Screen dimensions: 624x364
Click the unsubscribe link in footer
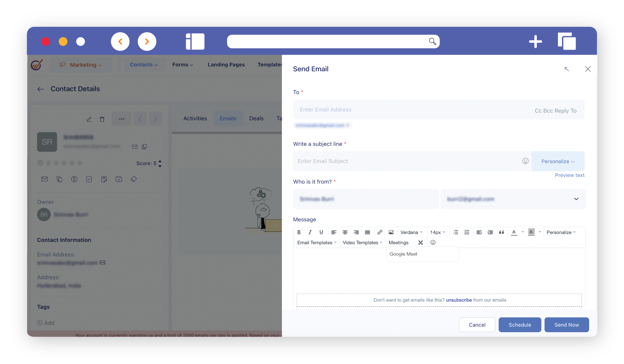459,300
